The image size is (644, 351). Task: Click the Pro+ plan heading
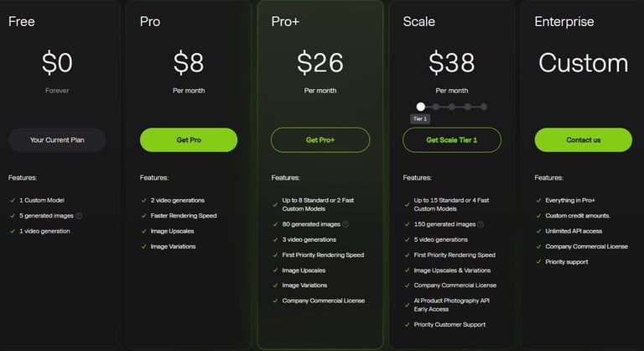pyautogui.click(x=285, y=21)
